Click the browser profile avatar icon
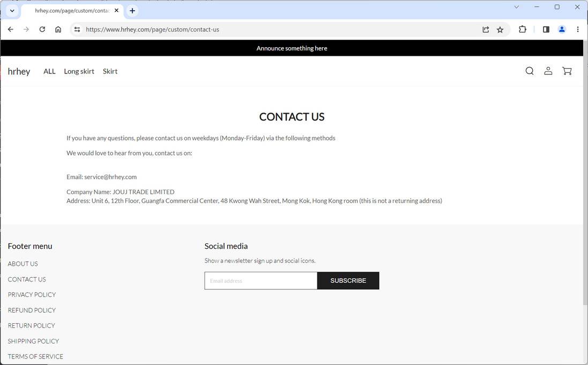 [x=561, y=29]
